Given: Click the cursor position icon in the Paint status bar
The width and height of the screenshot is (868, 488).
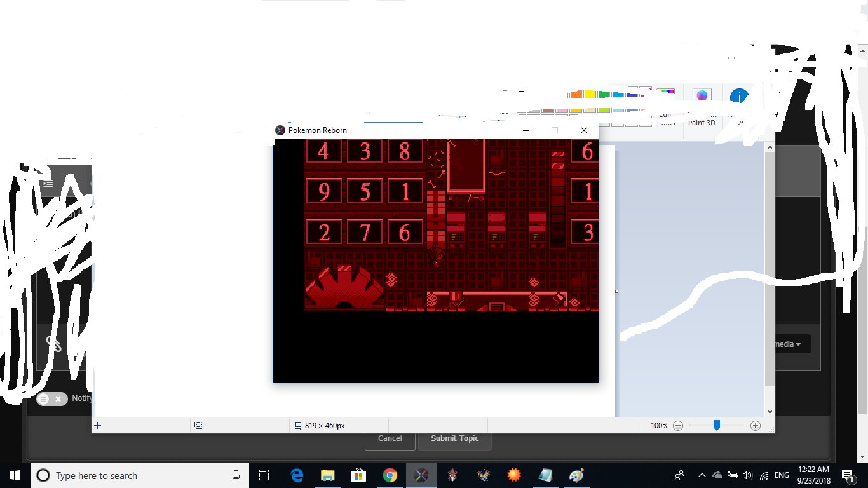Looking at the screenshot, I should [98, 426].
